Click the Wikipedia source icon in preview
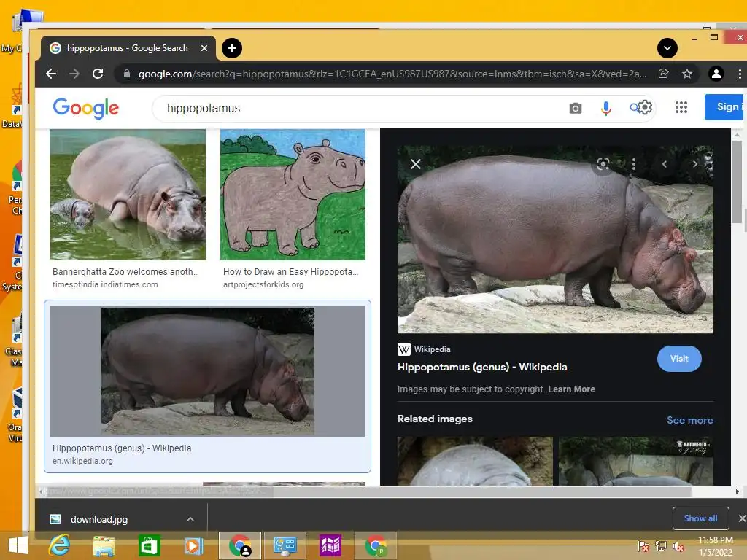Image resolution: width=747 pixels, height=560 pixels. pyautogui.click(x=403, y=349)
